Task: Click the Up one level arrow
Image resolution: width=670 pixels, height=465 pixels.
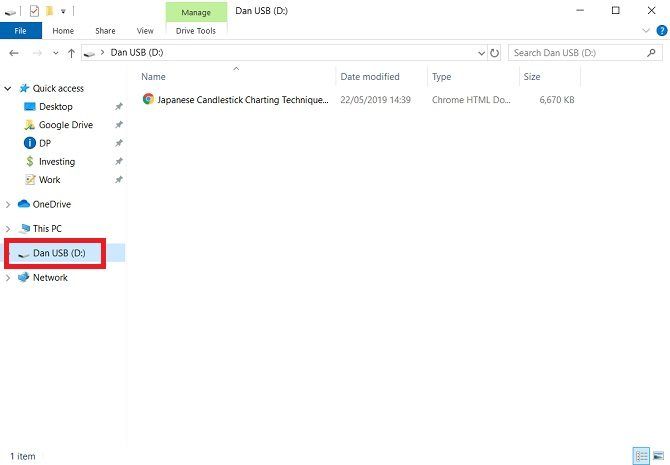Action: click(71, 53)
